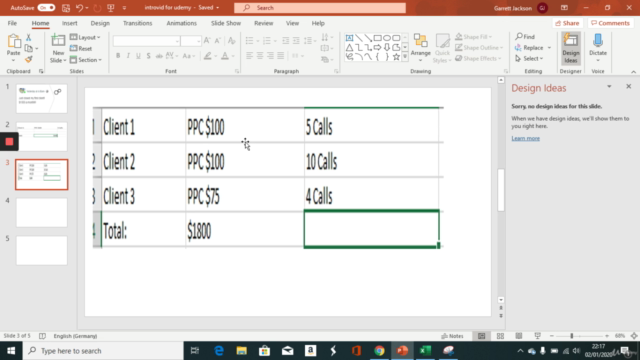Toggle Bold formatting
This screenshot has width=640, height=360.
pos(118,56)
